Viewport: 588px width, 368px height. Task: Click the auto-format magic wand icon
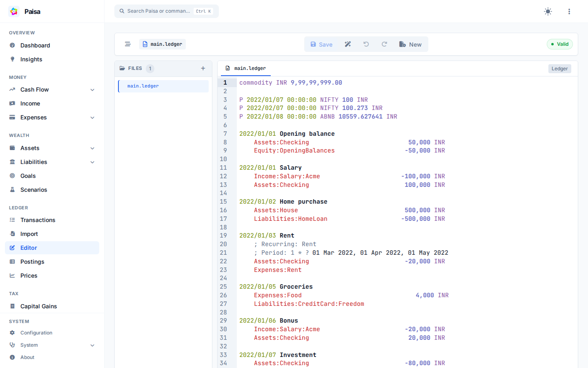pos(348,44)
